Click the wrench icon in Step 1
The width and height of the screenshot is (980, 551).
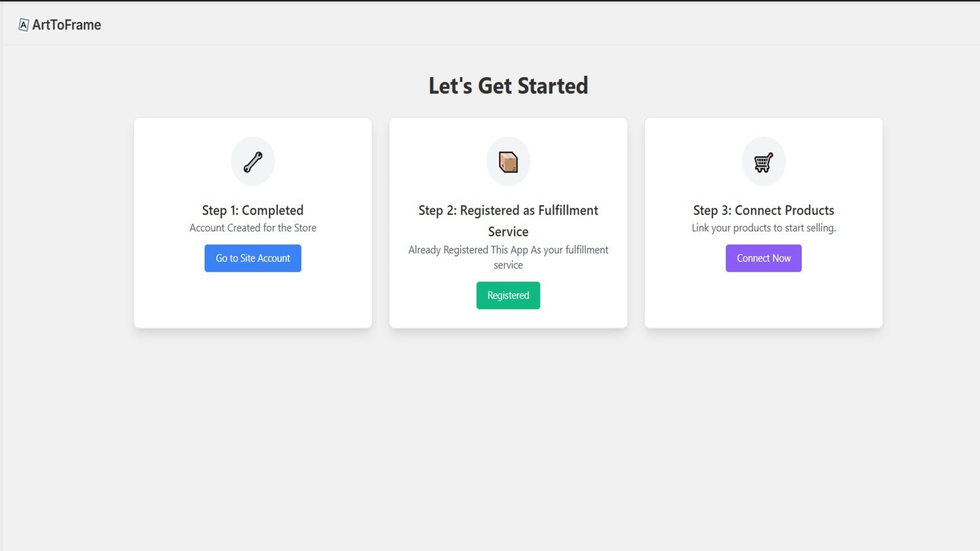pos(253,162)
